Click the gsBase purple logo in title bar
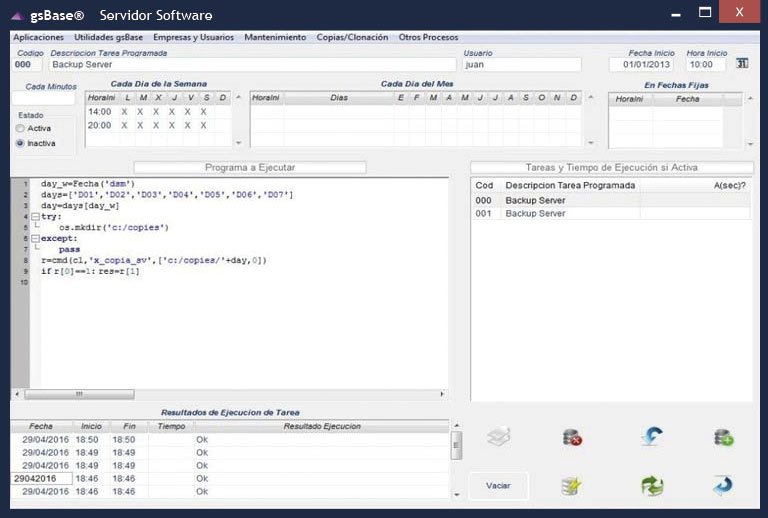The image size is (768, 518). 17,16
